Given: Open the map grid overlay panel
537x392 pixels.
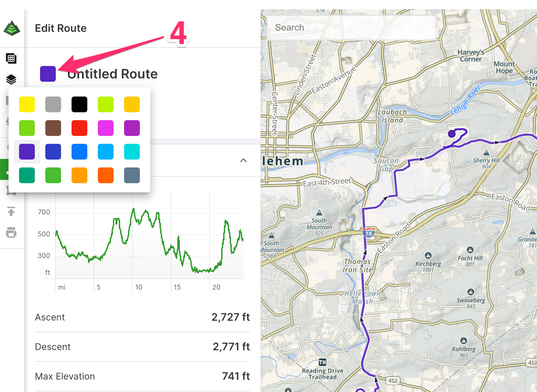Looking at the screenshot, I should (x=11, y=58).
